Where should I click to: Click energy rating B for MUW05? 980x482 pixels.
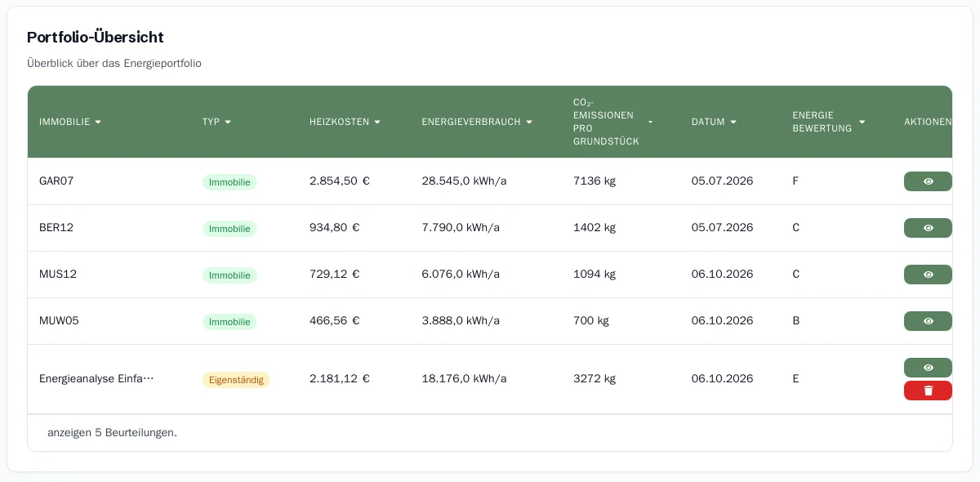click(x=796, y=321)
